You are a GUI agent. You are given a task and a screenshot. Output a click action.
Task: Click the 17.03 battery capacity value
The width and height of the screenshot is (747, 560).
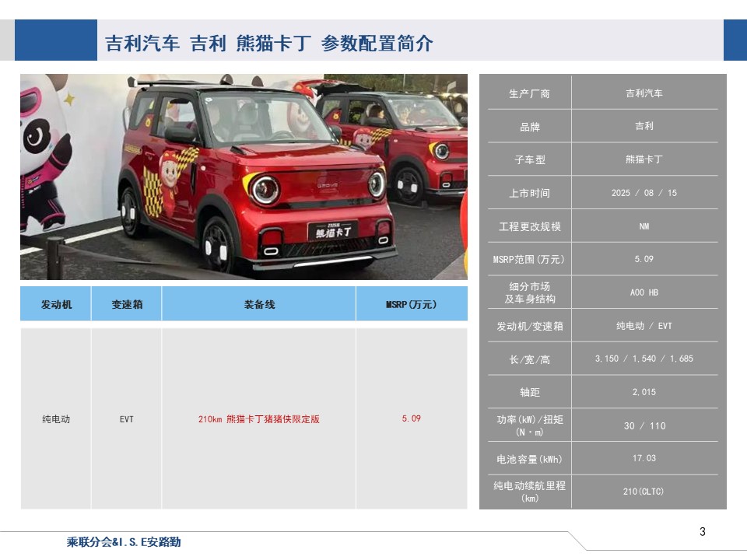[x=644, y=458]
